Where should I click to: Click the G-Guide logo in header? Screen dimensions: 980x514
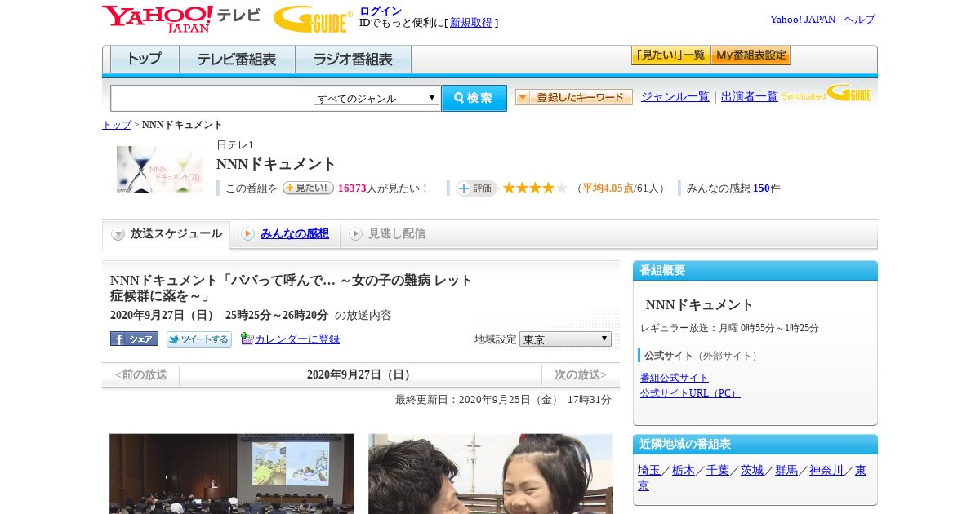pyautogui.click(x=313, y=19)
